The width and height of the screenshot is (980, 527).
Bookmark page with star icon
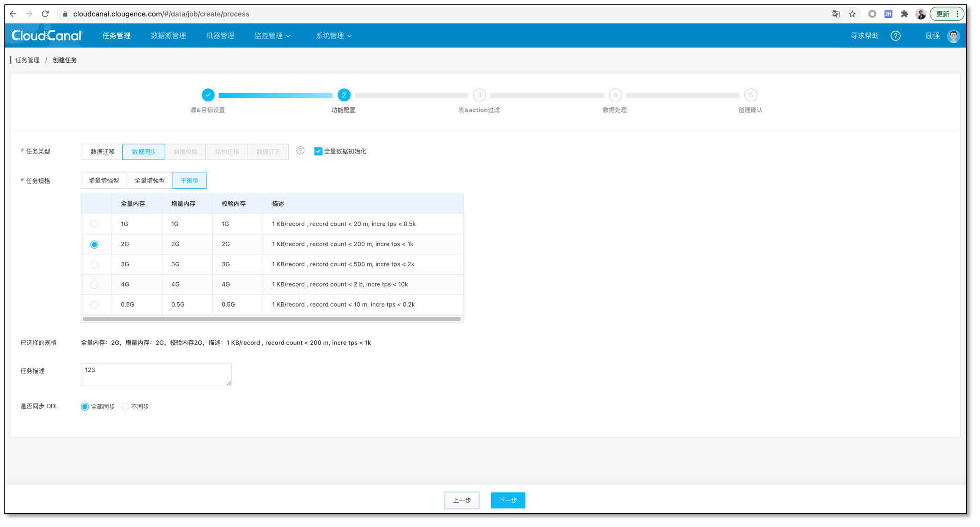coord(852,14)
